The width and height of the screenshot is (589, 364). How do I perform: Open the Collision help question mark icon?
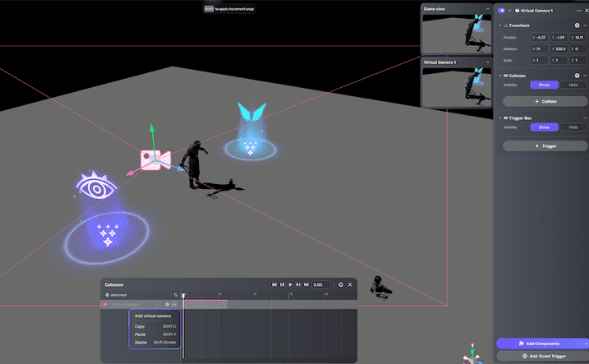(x=577, y=76)
